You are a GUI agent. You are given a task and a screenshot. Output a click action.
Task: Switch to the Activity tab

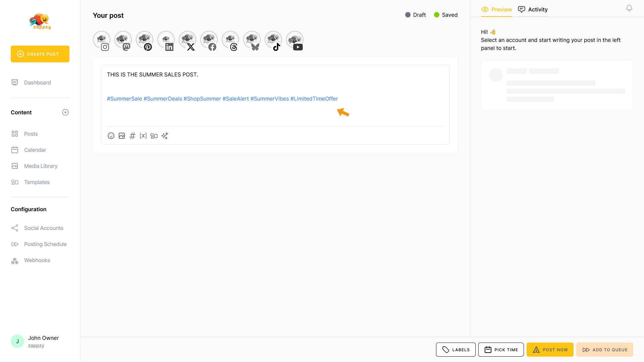(533, 9)
